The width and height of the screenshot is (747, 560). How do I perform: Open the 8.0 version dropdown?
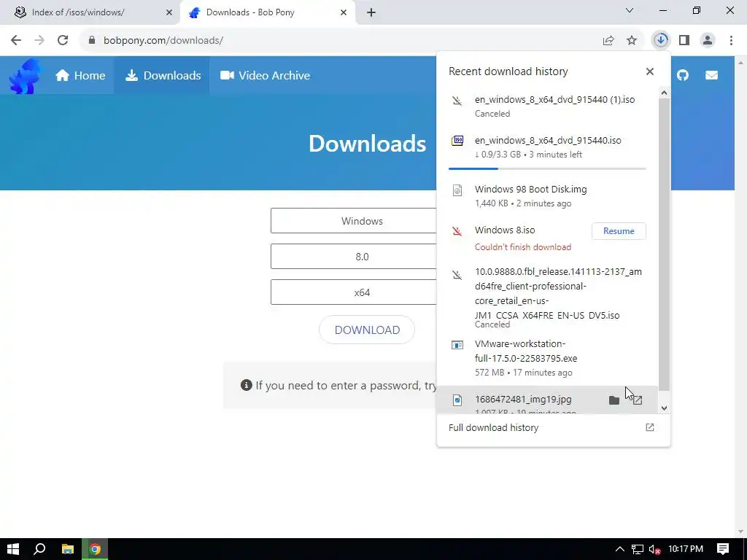coord(354,257)
